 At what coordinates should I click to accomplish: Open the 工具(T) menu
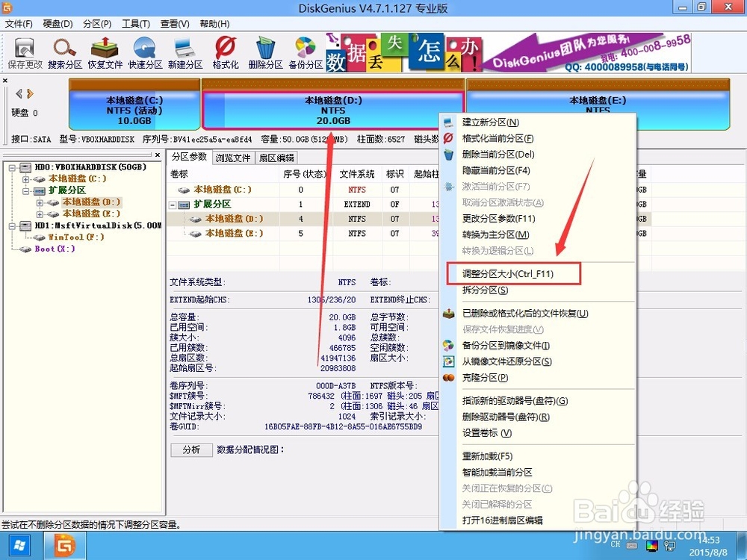pos(136,24)
